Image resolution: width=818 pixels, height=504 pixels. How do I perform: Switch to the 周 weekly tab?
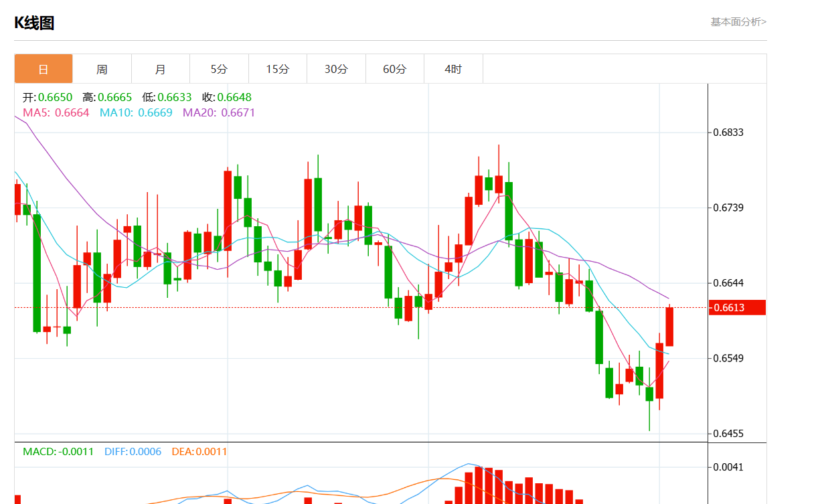(x=102, y=69)
